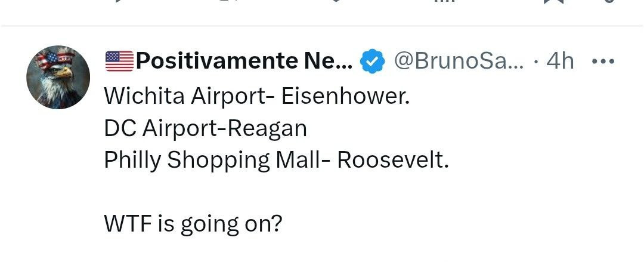Viewport: 644px width, 262px height.
Task: Click the US flag emoji beside the name
Action: pos(119,61)
